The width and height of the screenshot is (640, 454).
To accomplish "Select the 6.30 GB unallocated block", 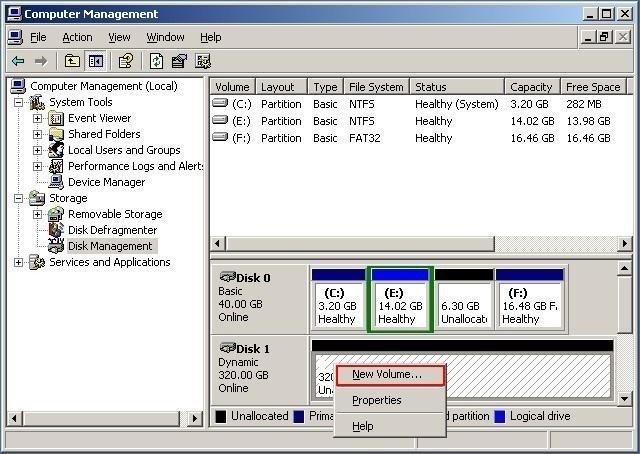I will pyautogui.click(x=464, y=299).
